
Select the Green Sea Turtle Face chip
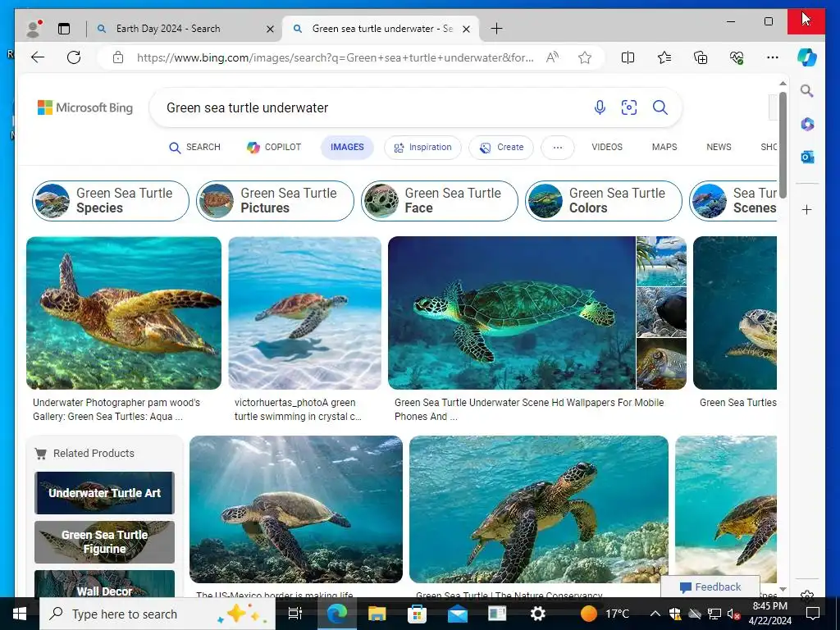(440, 201)
